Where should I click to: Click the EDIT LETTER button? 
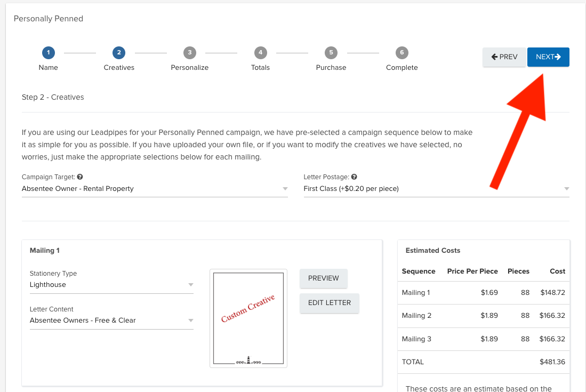pos(329,303)
